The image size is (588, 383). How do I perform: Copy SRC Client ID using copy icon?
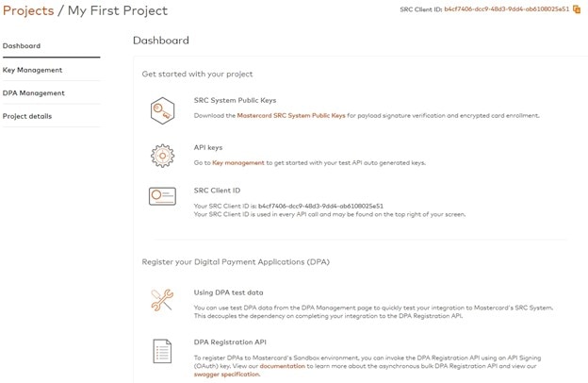577,9
